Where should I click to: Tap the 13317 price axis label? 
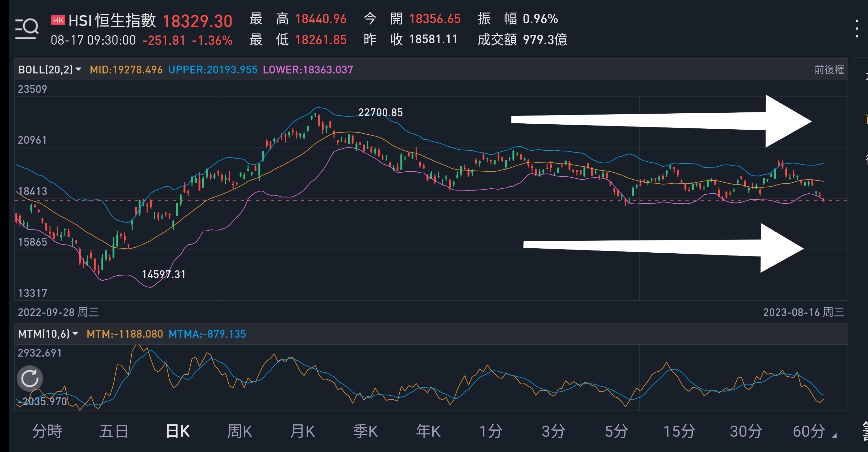(32, 293)
